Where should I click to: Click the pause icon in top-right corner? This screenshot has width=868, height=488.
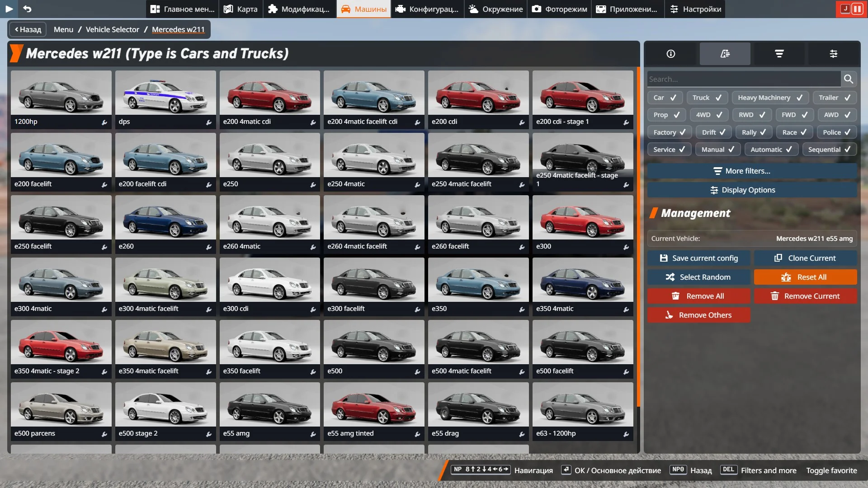[x=857, y=9]
